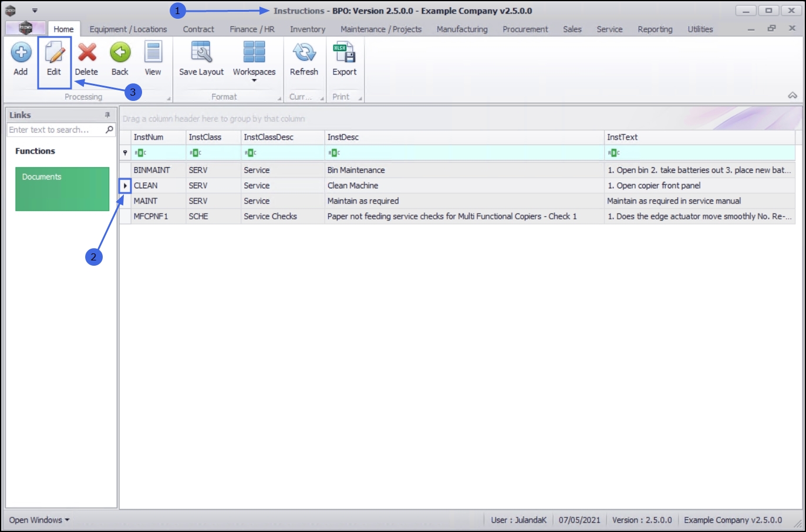Pin the Links panel

pyautogui.click(x=107, y=115)
